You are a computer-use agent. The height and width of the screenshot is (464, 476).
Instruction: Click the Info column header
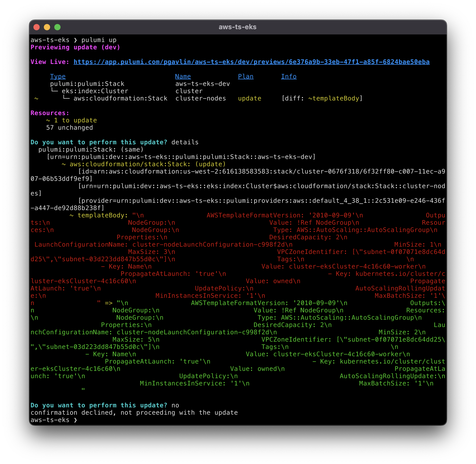[289, 76]
